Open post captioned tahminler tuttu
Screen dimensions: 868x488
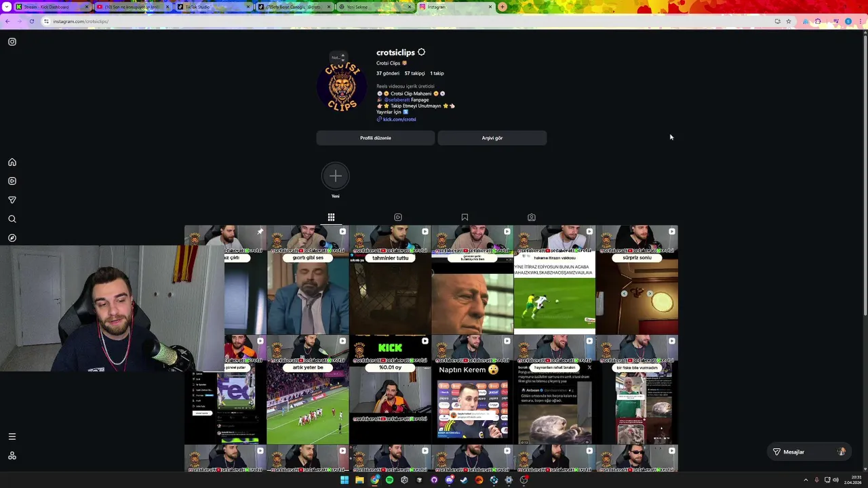tap(390, 280)
